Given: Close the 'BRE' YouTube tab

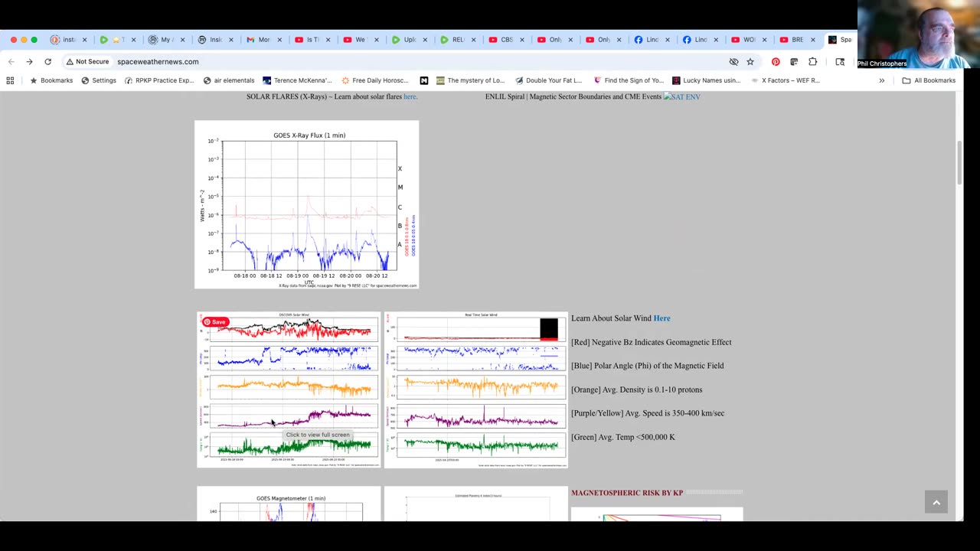Looking at the screenshot, I should (812, 40).
